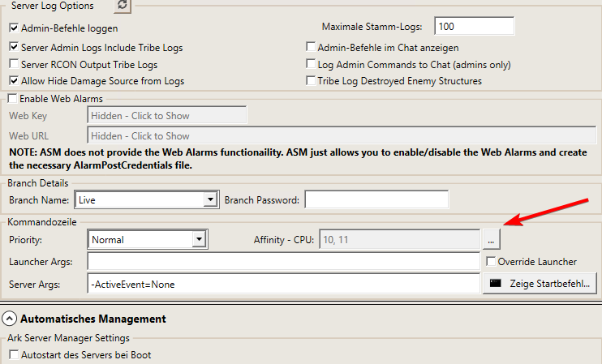Uncheck Admin-Befehle loggen
The width and height of the screenshot is (602, 364).
click(14, 28)
